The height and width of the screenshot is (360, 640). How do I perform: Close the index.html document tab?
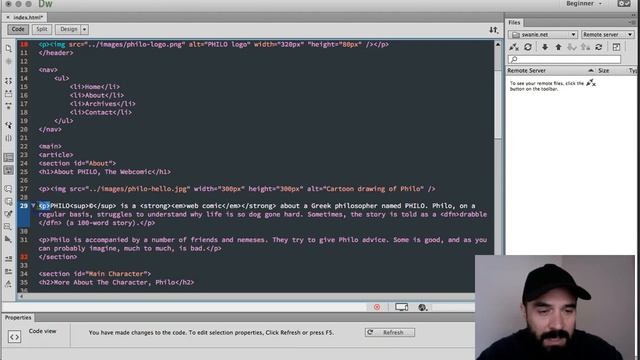pyautogui.click(x=8, y=17)
